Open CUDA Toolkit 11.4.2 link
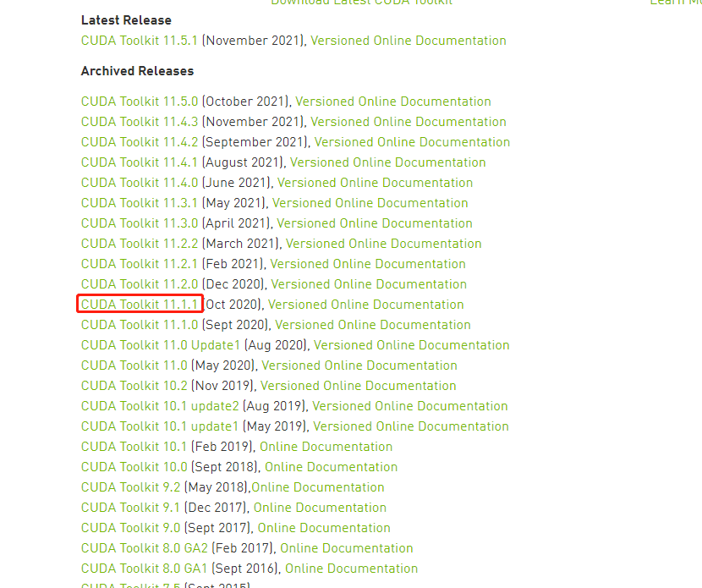Viewport: 702px width, 588px height. pos(140,142)
